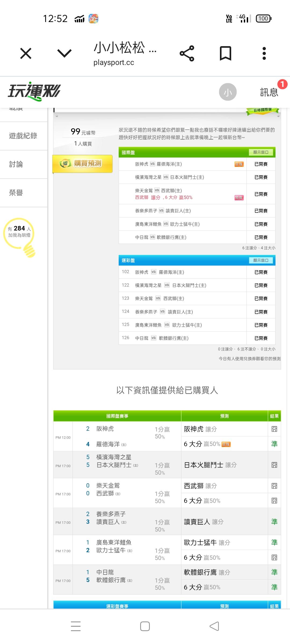Tap the Android home button
Image resolution: width=290 pixels, height=644 pixels.
coord(145,626)
